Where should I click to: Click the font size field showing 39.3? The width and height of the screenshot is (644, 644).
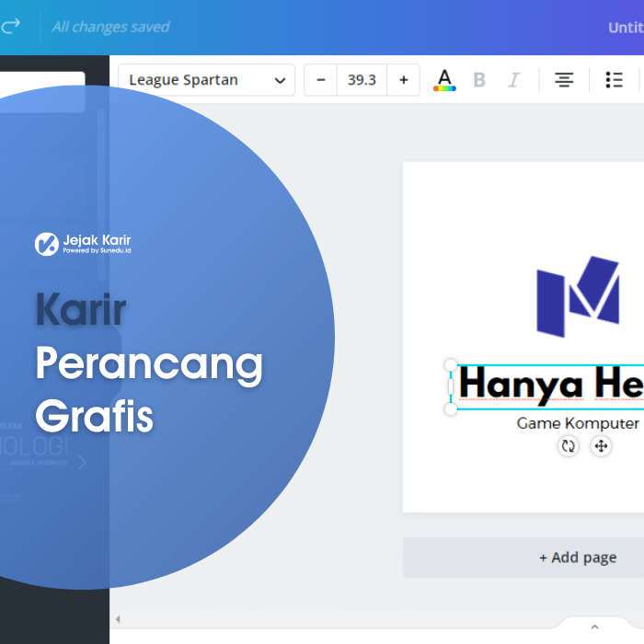click(x=362, y=80)
